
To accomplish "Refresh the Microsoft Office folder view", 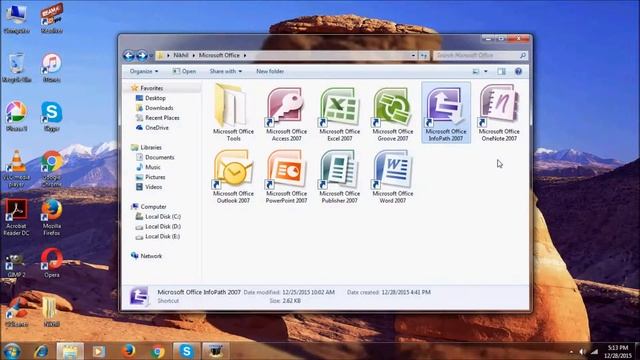I will click(x=424, y=55).
